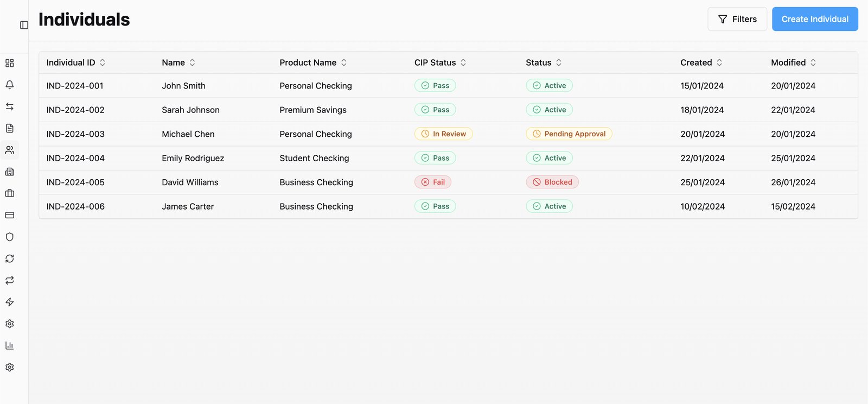Click the Pending Approval status badge
The height and width of the screenshot is (404, 868).
[x=569, y=134]
